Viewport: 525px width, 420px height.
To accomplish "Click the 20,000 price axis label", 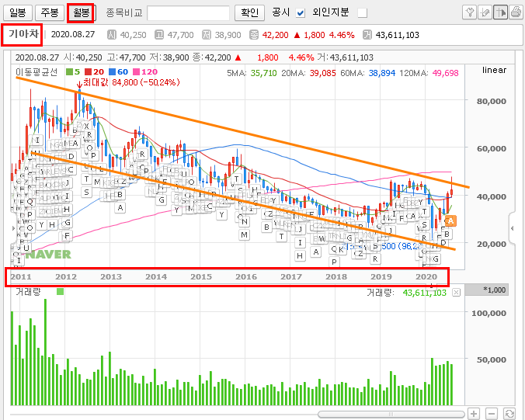I will (x=491, y=245).
